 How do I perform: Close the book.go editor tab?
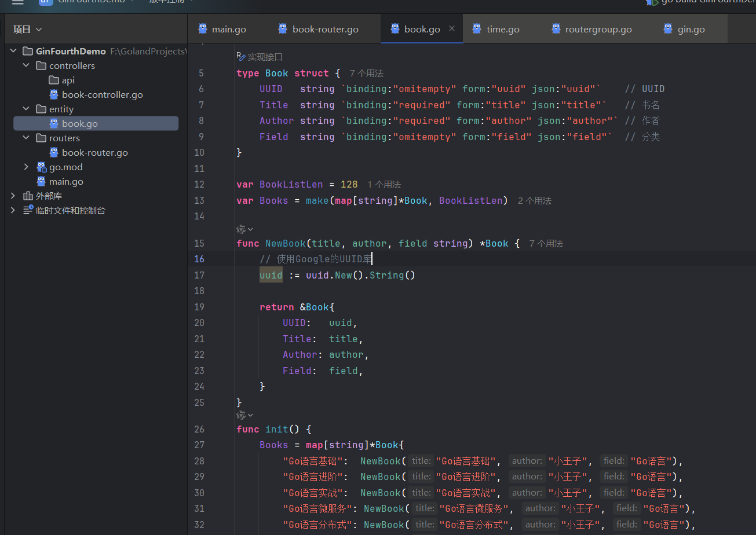452,28
